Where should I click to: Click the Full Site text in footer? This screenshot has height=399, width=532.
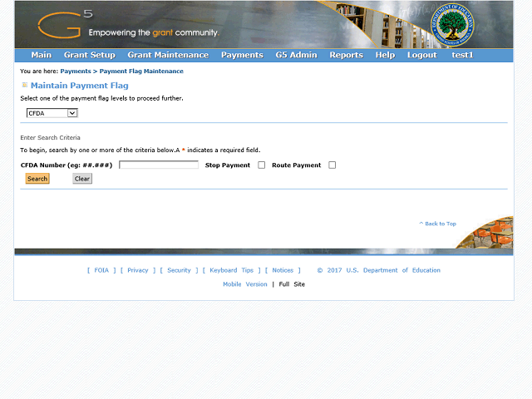click(292, 284)
